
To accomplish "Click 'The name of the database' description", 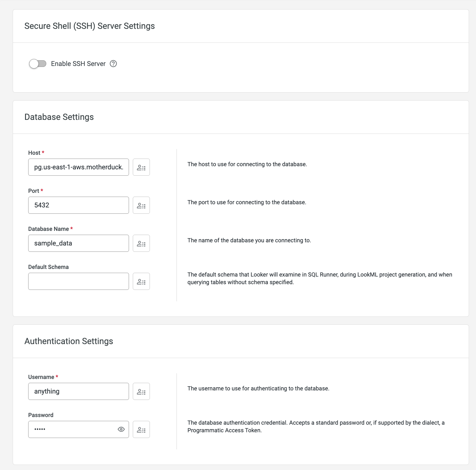I will point(249,240).
